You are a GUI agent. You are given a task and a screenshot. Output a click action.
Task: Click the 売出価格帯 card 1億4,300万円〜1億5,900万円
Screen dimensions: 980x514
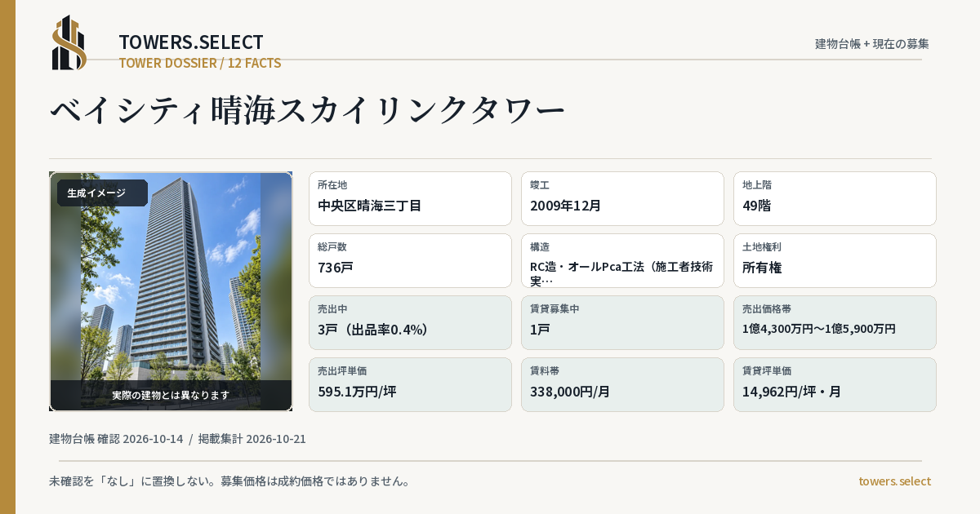click(x=835, y=322)
